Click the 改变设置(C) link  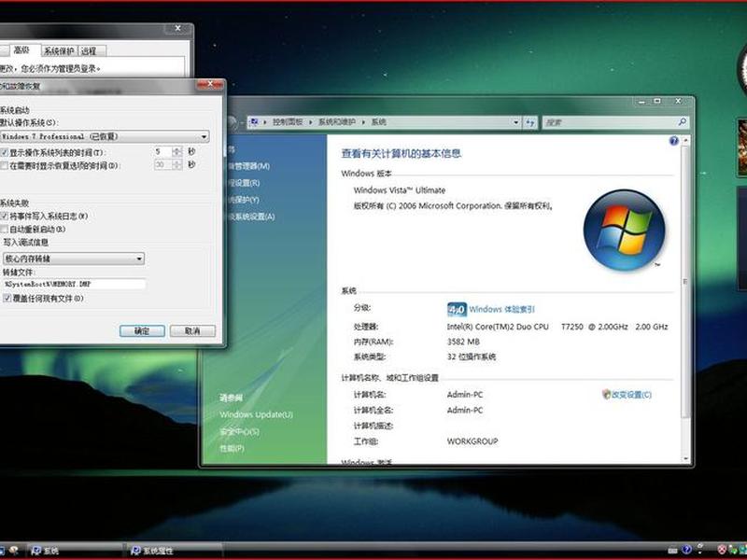(x=631, y=394)
